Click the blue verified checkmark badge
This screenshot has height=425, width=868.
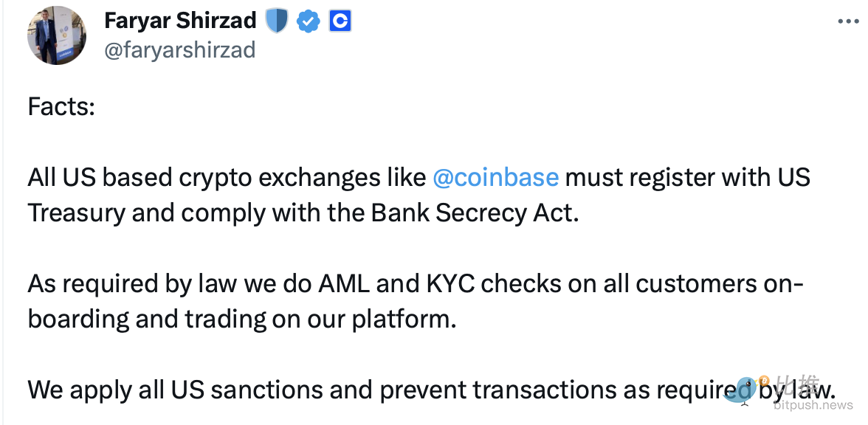coord(309,21)
